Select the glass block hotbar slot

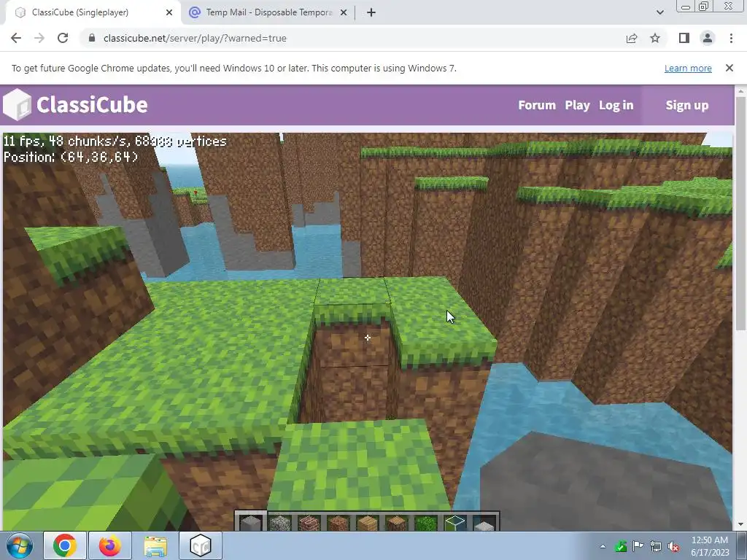455,523
